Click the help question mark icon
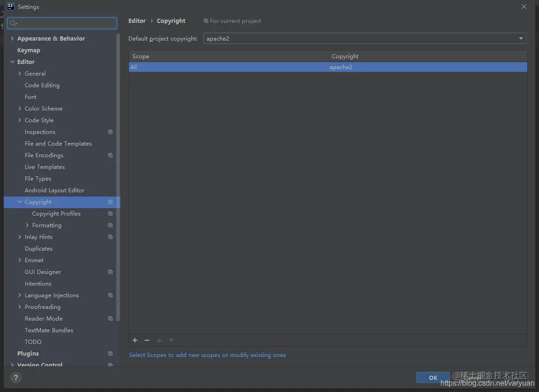This screenshot has height=392, width=539. pos(16,378)
